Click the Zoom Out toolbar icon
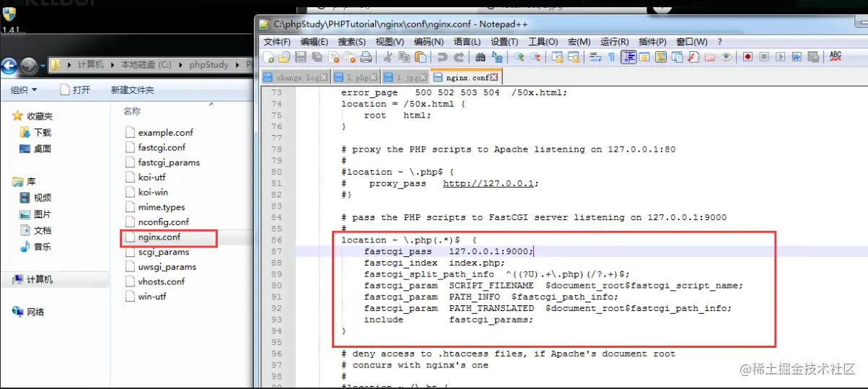This screenshot has width=868, height=389. (x=535, y=57)
